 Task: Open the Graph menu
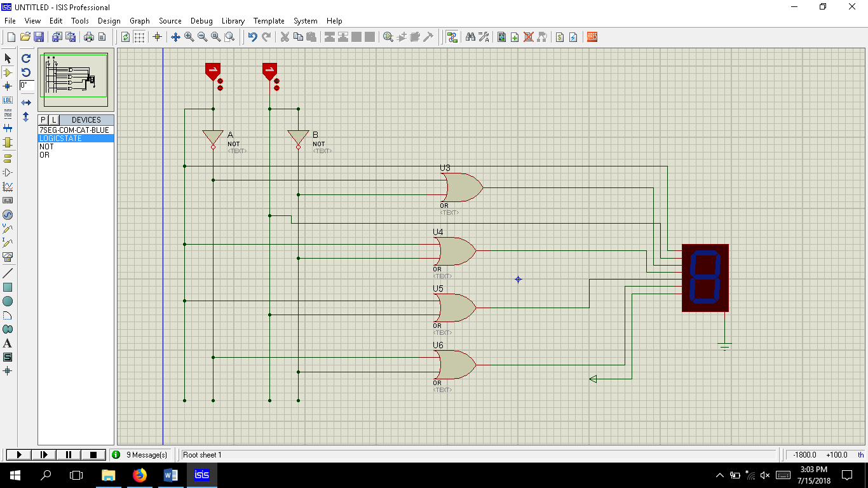point(139,21)
